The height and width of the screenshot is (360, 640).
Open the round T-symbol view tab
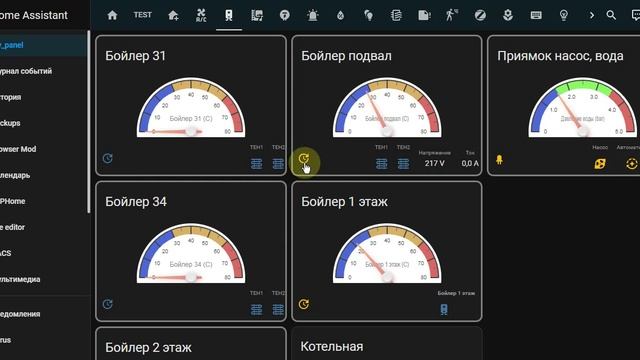pyautogui.click(x=284, y=16)
